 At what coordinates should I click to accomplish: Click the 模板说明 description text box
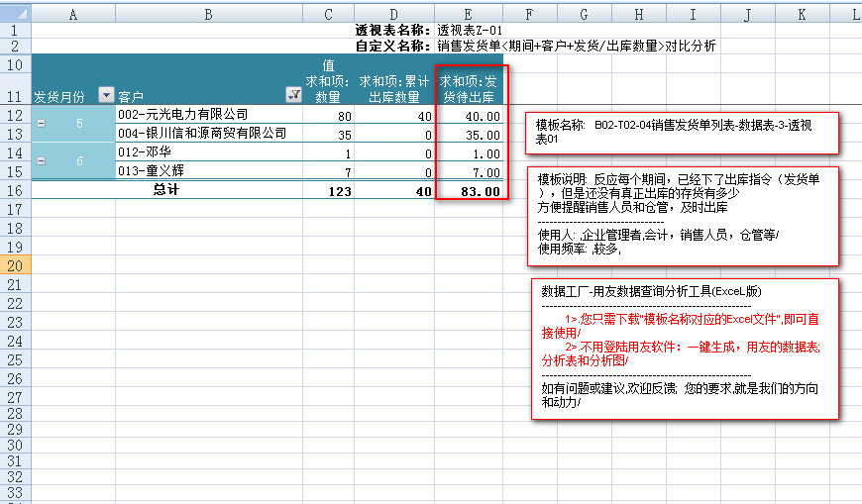682,215
